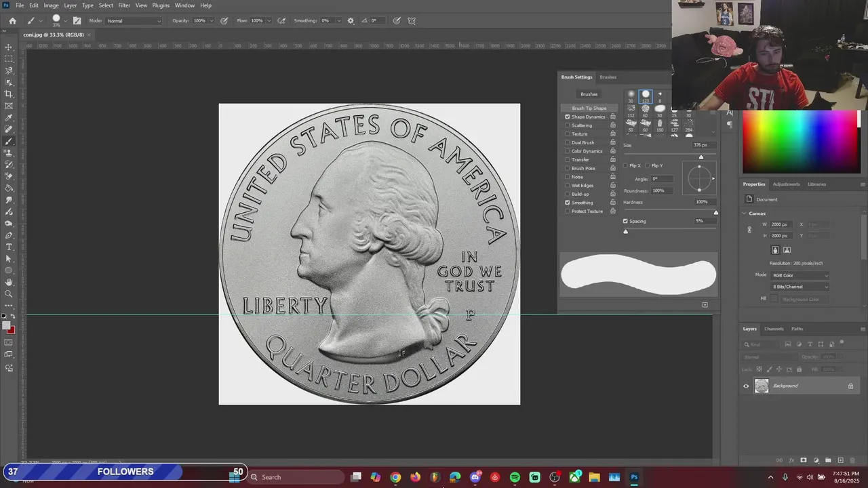Toggle Smoothing checkbox in Brush Settings
This screenshot has height=488, width=868.
tap(568, 203)
